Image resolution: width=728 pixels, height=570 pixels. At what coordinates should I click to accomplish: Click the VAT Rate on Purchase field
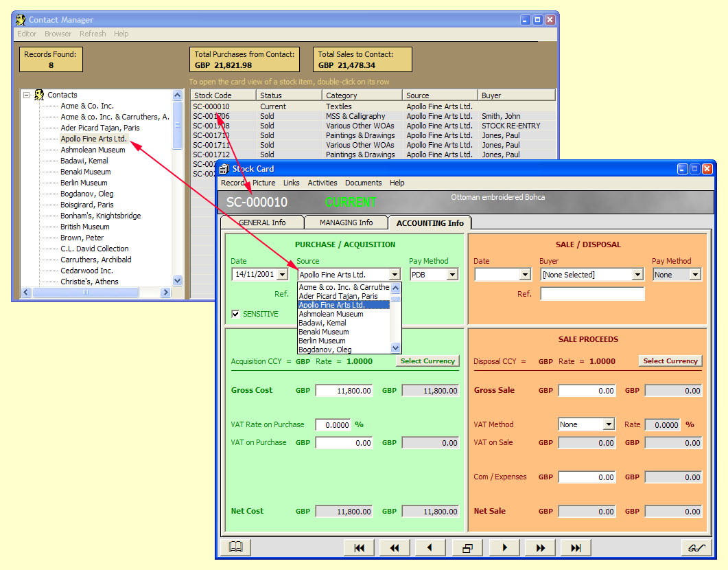coord(333,424)
